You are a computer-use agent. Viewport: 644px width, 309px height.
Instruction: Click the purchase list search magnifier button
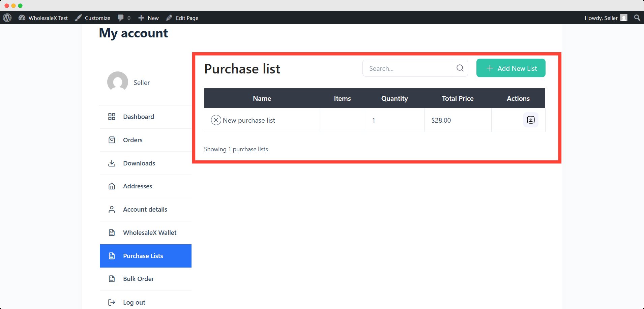pyautogui.click(x=460, y=68)
